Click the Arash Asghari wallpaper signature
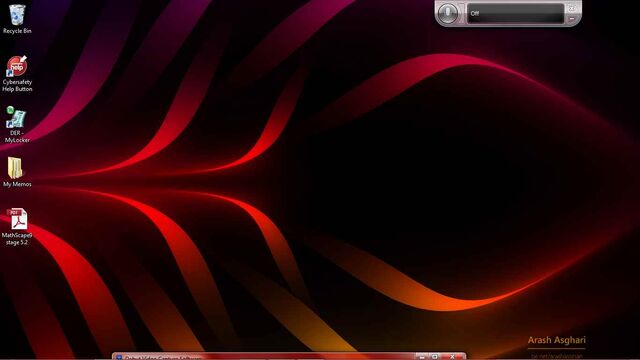The width and height of the screenshot is (640, 360). point(556,340)
